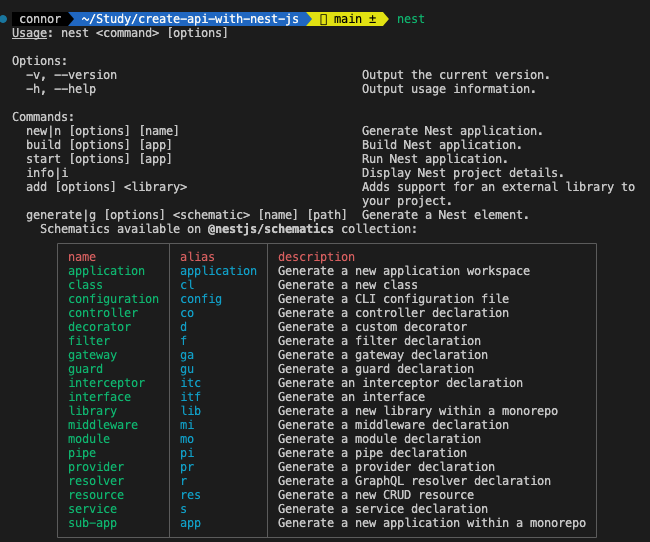Viewport: 650px width, 542px height.
Task: Click 'Generate a new CRUD resource' description
Action: click(376, 496)
